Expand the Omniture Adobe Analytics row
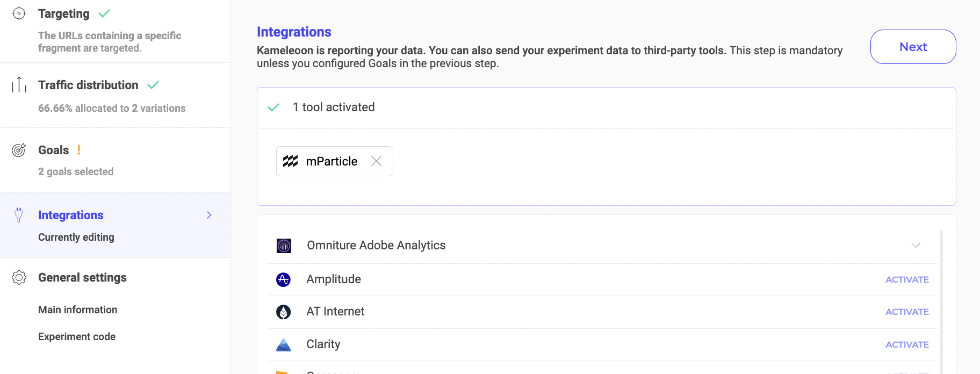Screen dimensions: 980x374 click(916, 245)
